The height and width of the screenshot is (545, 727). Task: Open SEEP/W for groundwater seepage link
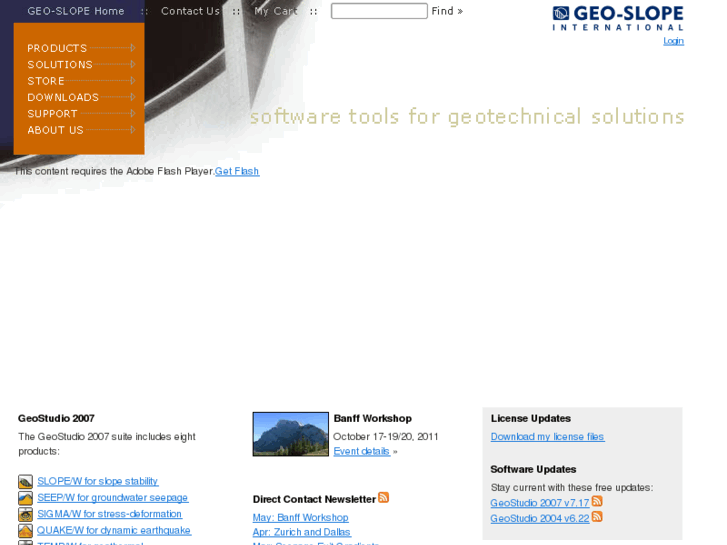113,498
